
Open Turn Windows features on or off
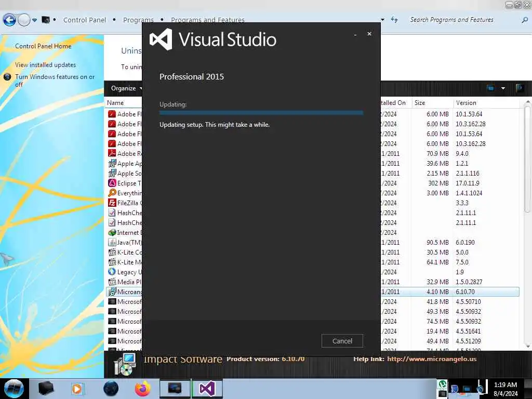point(55,81)
